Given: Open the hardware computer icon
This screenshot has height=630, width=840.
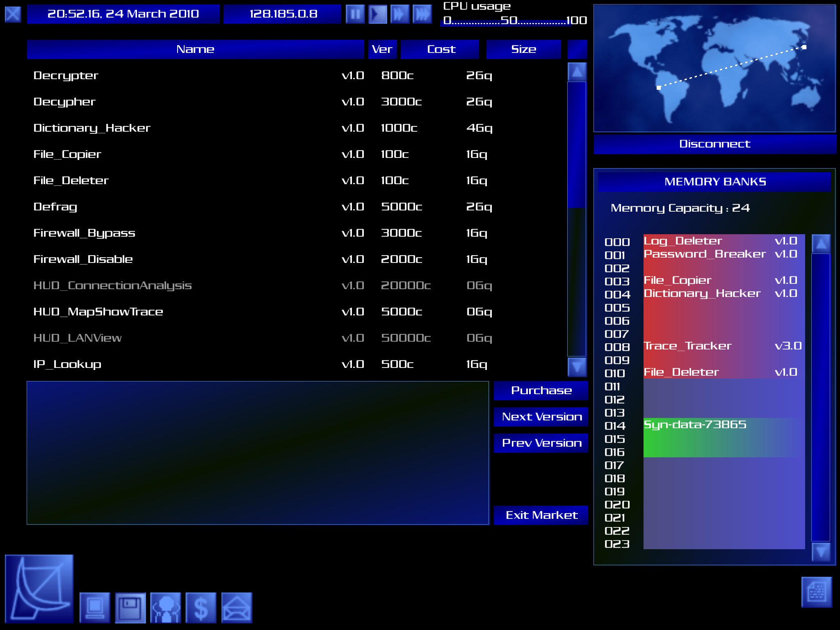Looking at the screenshot, I should pyautogui.click(x=95, y=607).
